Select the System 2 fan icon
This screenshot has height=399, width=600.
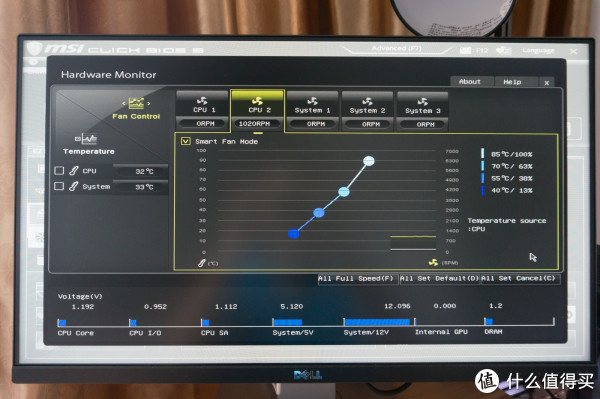pyautogui.click(x=367, y=101)
